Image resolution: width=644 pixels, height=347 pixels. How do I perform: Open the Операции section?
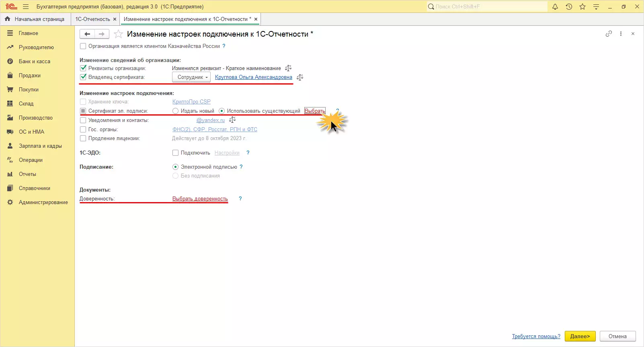[37, 160]
